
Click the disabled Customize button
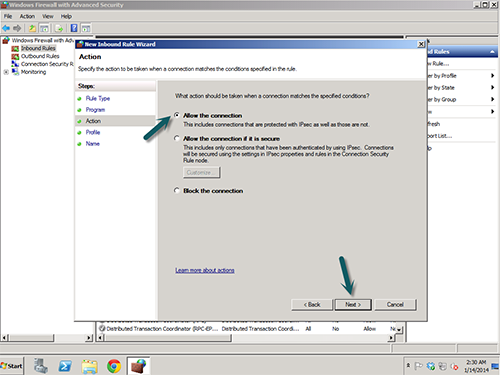[x=201, y=172]
